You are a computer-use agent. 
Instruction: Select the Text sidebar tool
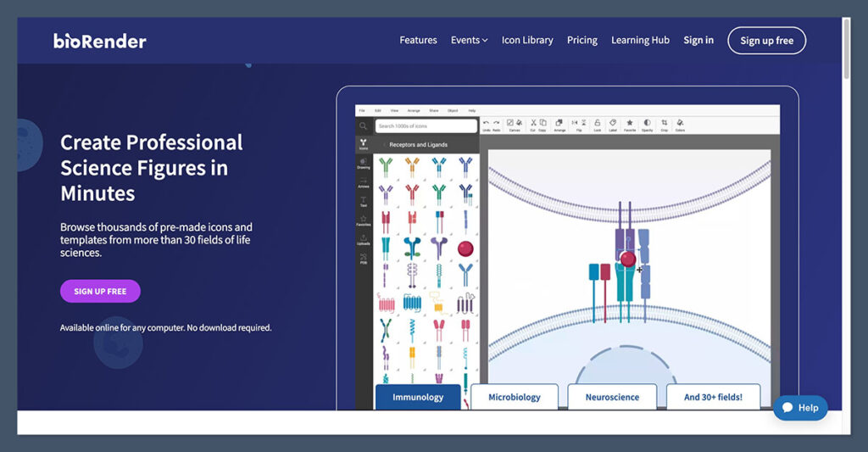[x=363, y=202]
